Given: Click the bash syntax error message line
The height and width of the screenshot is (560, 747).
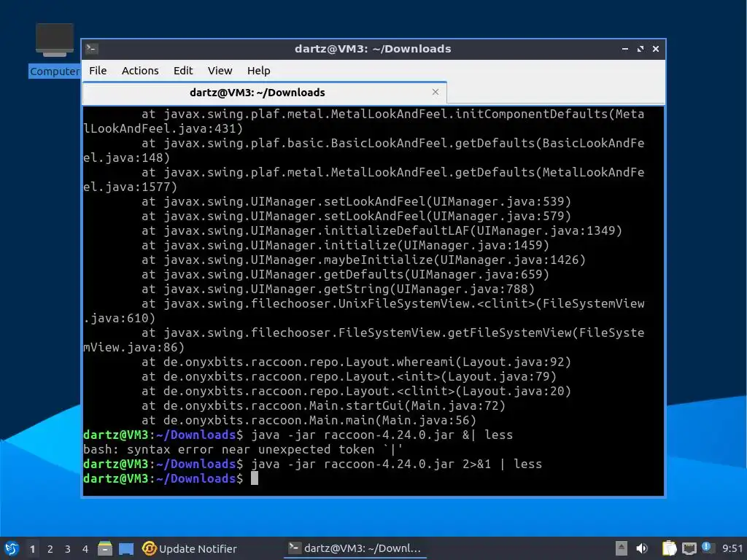Looking at the screenshot, I should point(243,449).
